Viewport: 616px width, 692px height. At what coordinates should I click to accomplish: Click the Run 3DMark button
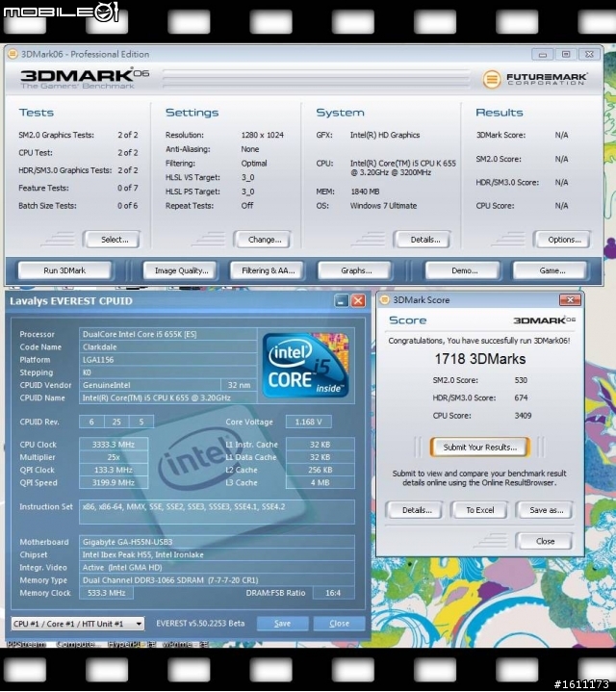64,270
